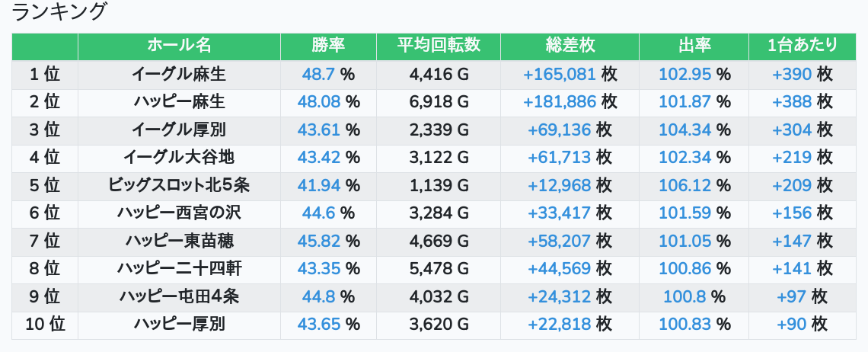Click the ホール名 column header
This screenshot has width=868, height=352.
click(x=179, y=46)
